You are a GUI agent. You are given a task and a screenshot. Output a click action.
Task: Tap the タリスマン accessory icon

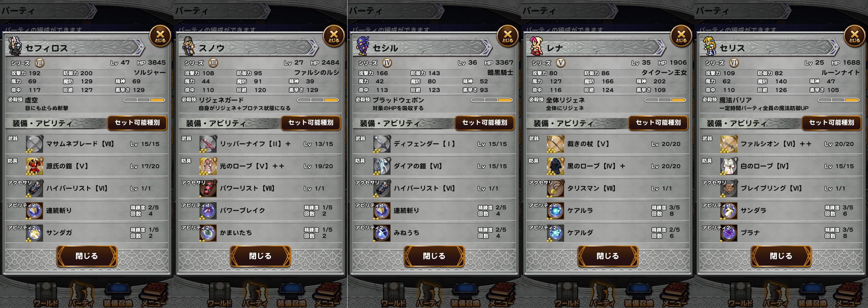pyautogui.click(x=555, y=188)
